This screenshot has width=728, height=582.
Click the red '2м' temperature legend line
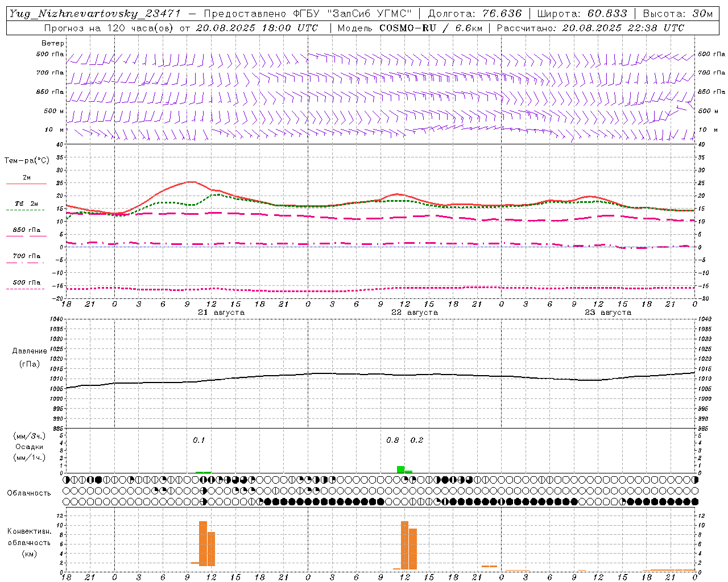[26, 184]
